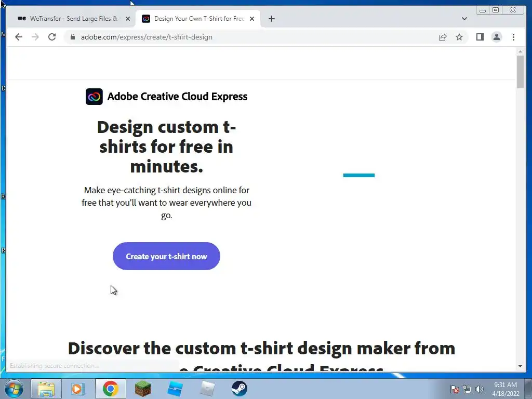Open the gray Roblox player taskbar icon
The height and width of the screenshot is (399, 532).
point(207,389)
